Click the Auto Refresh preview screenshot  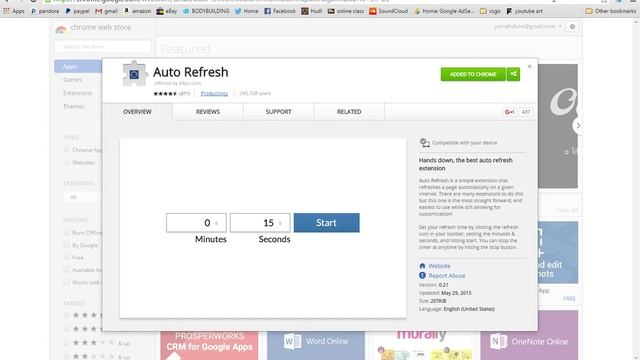point(263,228)
